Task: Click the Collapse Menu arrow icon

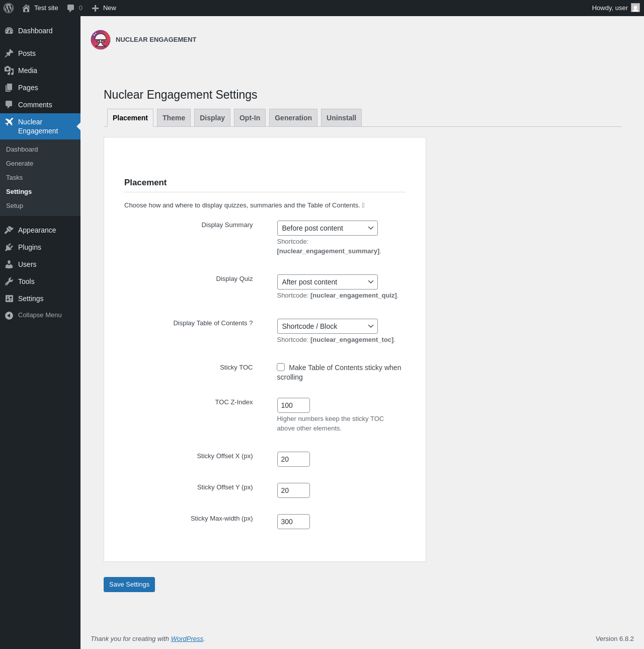Action: [x=9, y=315]
